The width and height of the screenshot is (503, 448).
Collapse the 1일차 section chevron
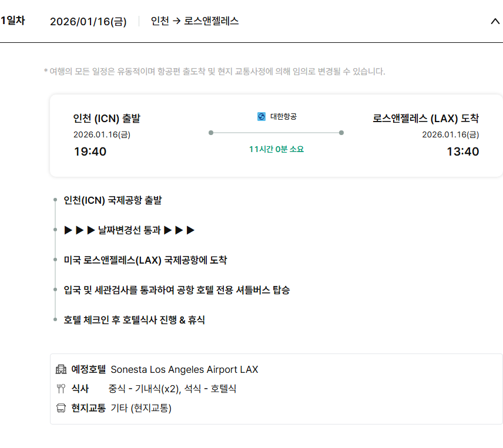coord(494,22)
